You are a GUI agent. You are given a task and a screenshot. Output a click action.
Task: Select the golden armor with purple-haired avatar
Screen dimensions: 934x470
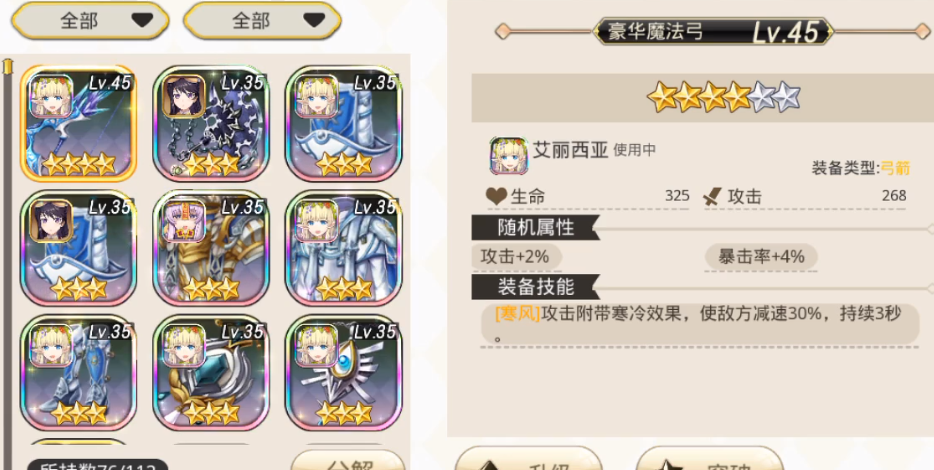pyautogui.click(x=211, y=248)
